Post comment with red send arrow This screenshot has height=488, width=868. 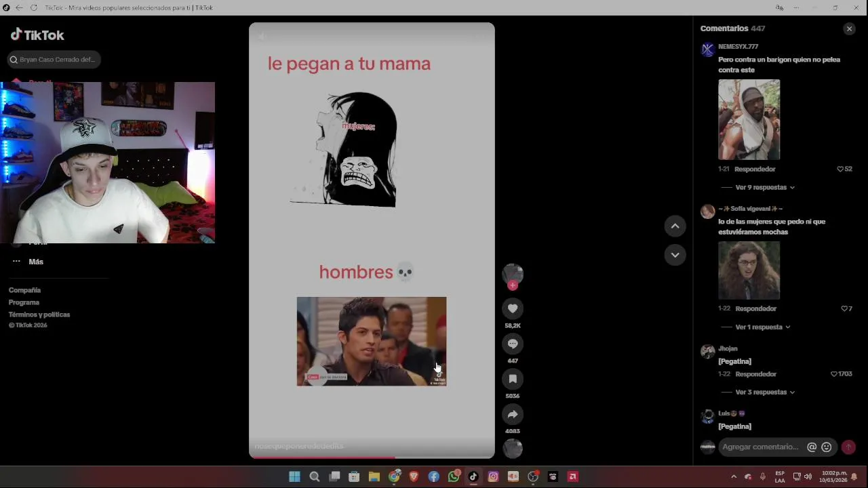pyautogui.click(x=848, y=447)
